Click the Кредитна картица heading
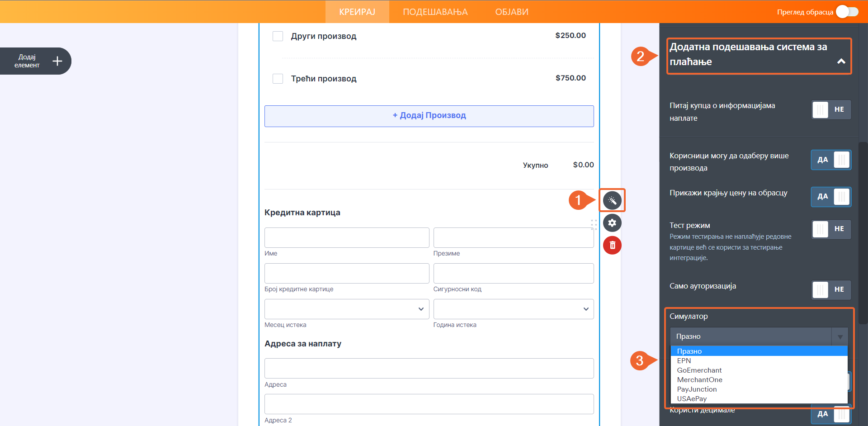 302,213
